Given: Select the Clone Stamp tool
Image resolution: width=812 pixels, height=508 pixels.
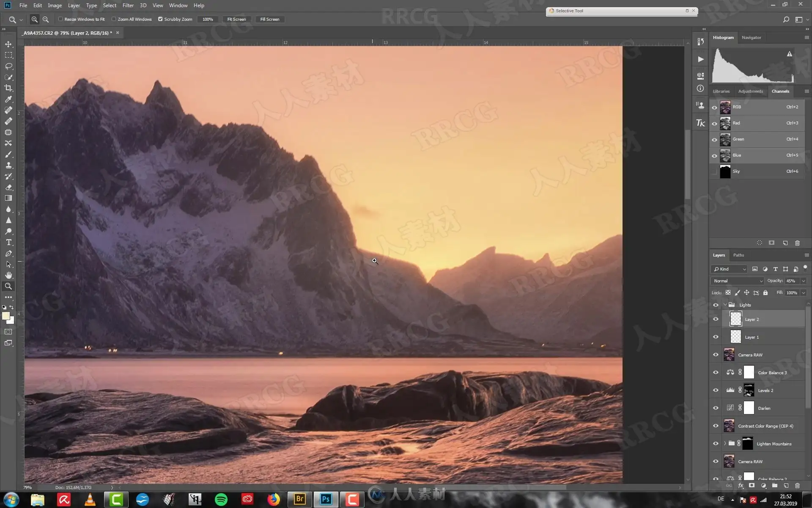Looking at the screenshot, I should (8, 165).
